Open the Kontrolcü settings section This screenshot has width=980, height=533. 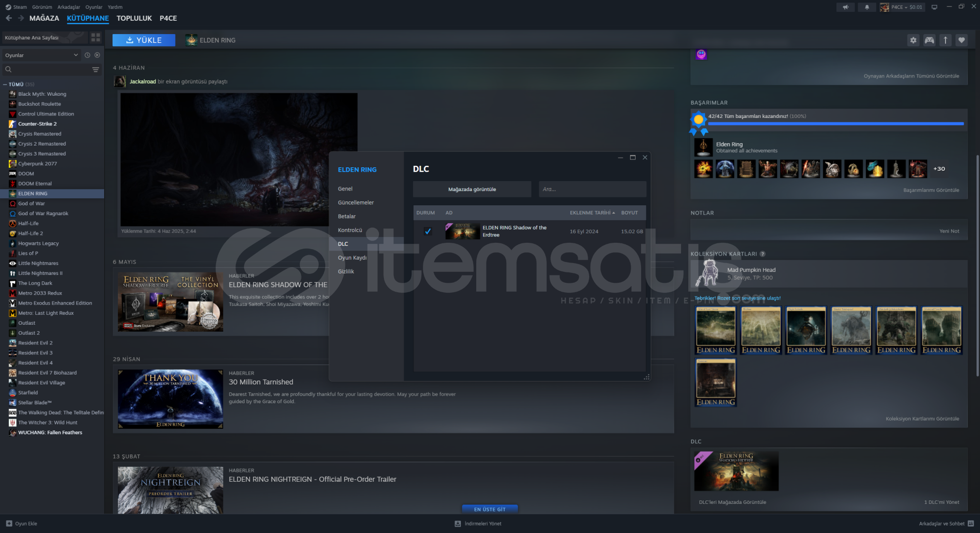click(350, 230)
